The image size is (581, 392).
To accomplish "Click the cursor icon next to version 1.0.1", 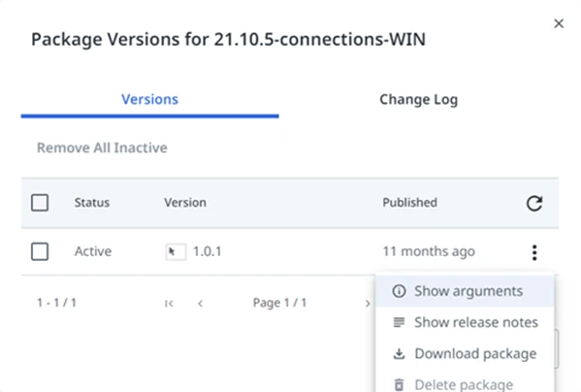I will [x=176, y=252].
